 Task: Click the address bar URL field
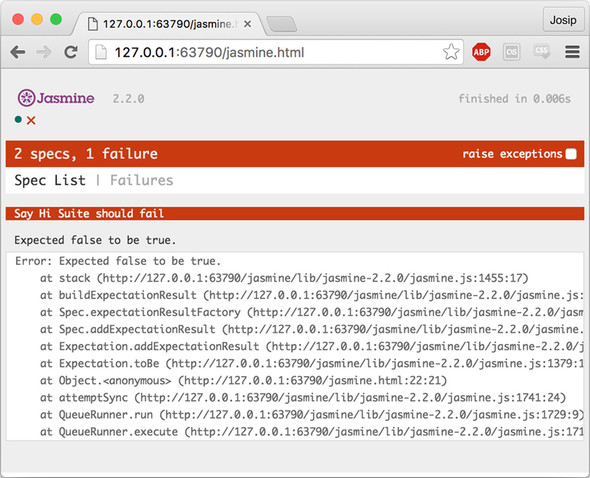tap(276, 52)
